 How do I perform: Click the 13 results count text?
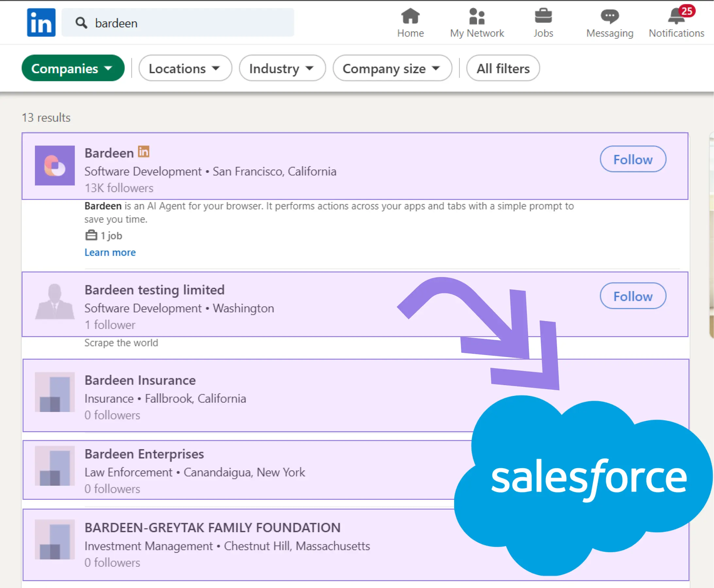pyautogui.click(x=46, y=118)
